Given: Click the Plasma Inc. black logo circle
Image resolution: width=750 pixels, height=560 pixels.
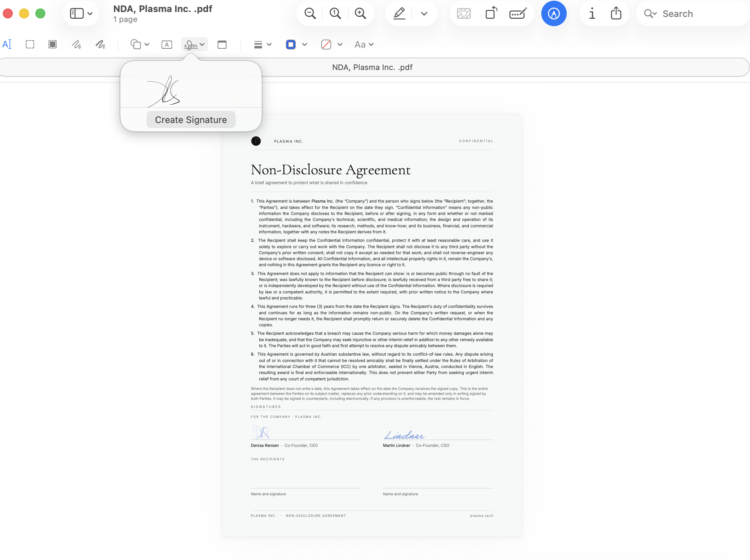Looking at the screenshot, I should click(x=256, y=141).
